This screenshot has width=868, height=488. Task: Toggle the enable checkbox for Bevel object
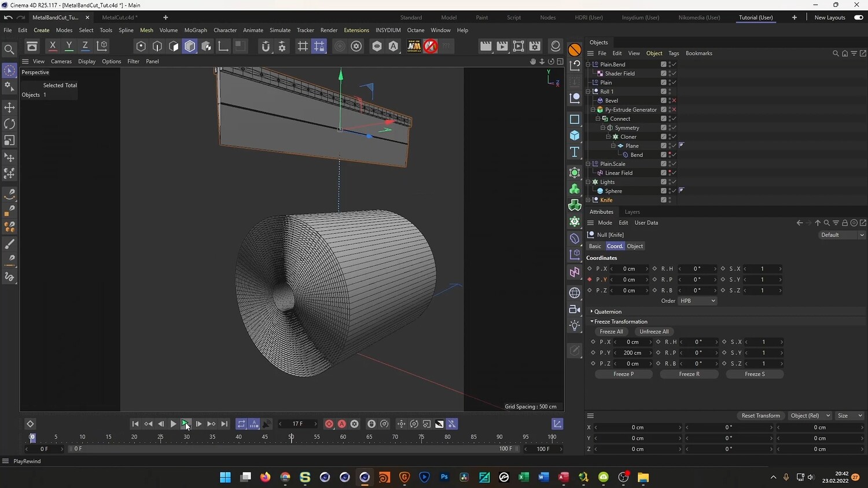pos(674,101)
